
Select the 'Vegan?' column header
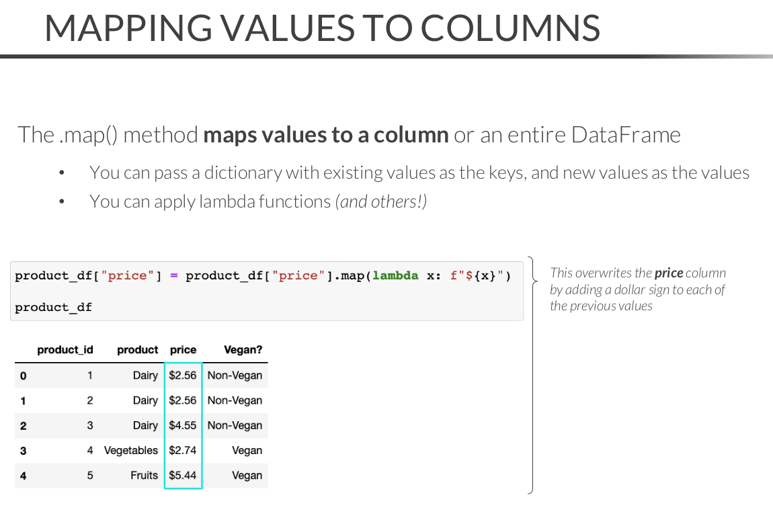(x=243, y=350)
